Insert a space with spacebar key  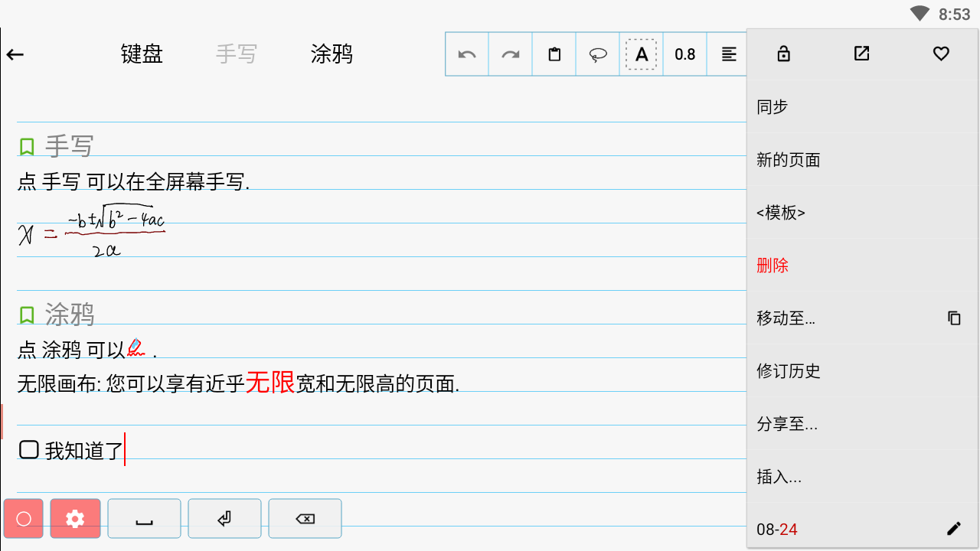coord(144,519)
